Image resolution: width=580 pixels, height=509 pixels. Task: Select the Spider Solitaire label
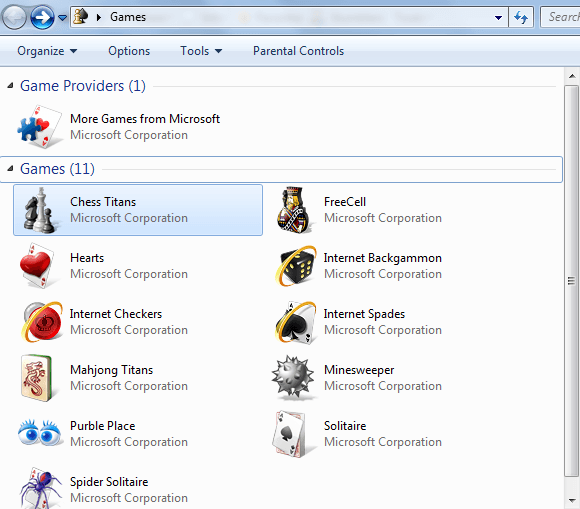[109, 482]
